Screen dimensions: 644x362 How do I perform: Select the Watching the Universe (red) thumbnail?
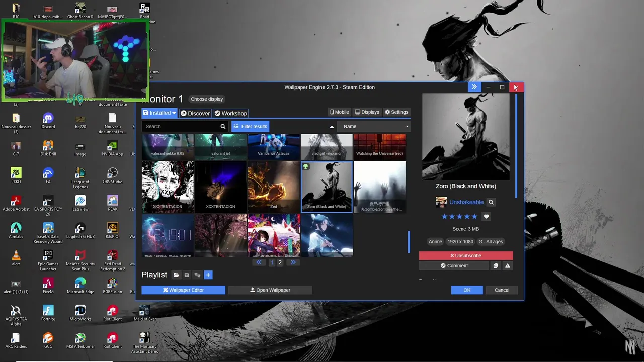coord(379,146)
